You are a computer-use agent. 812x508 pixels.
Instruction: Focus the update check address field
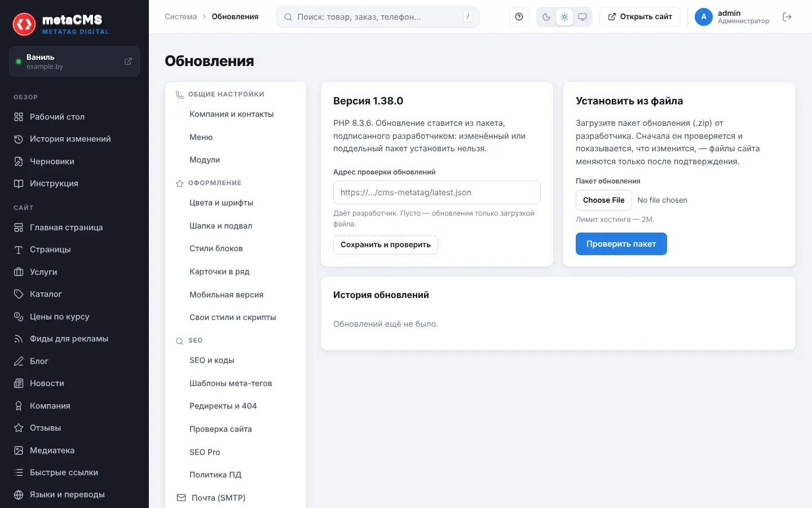click(x=437, y=192)
